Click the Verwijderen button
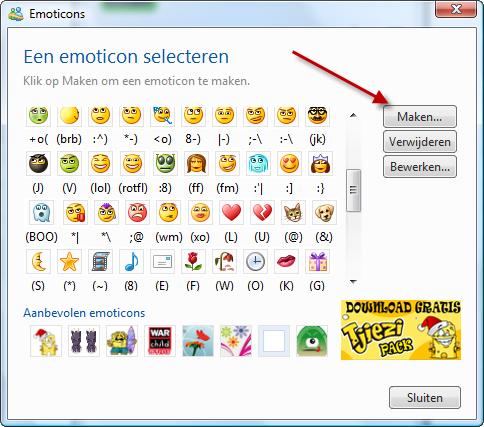 pos(420,142)
